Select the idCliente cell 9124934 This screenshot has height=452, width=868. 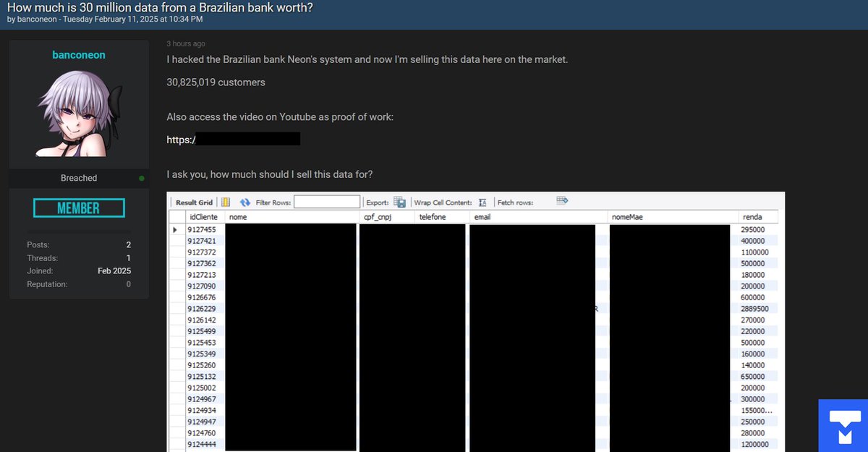coord(203,410)
